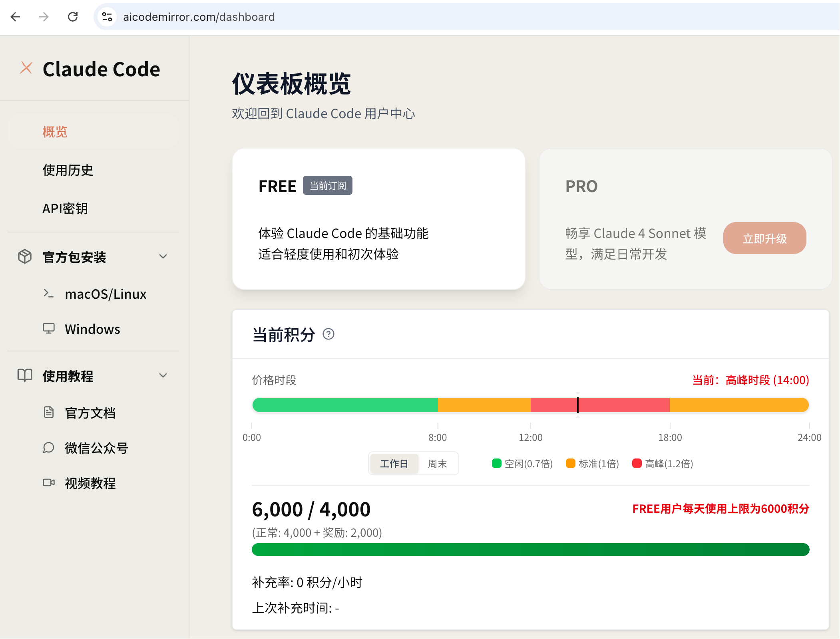Click the document icon beside 官方文档
840x639 pixels.
[x=48, y=412]
